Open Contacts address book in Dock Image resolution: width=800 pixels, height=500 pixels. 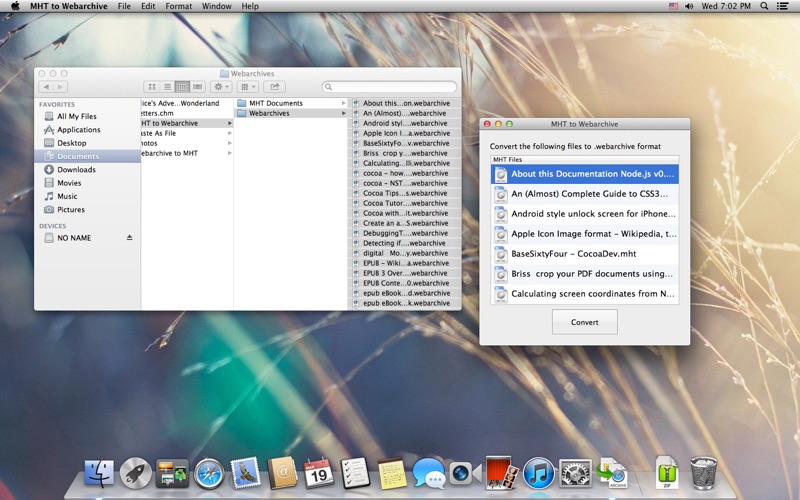tap(282, 473)
